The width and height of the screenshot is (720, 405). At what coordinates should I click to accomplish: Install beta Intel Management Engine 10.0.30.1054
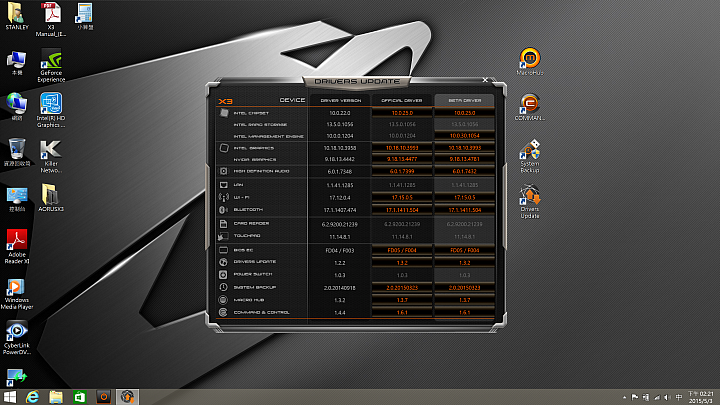pos(465,136)
